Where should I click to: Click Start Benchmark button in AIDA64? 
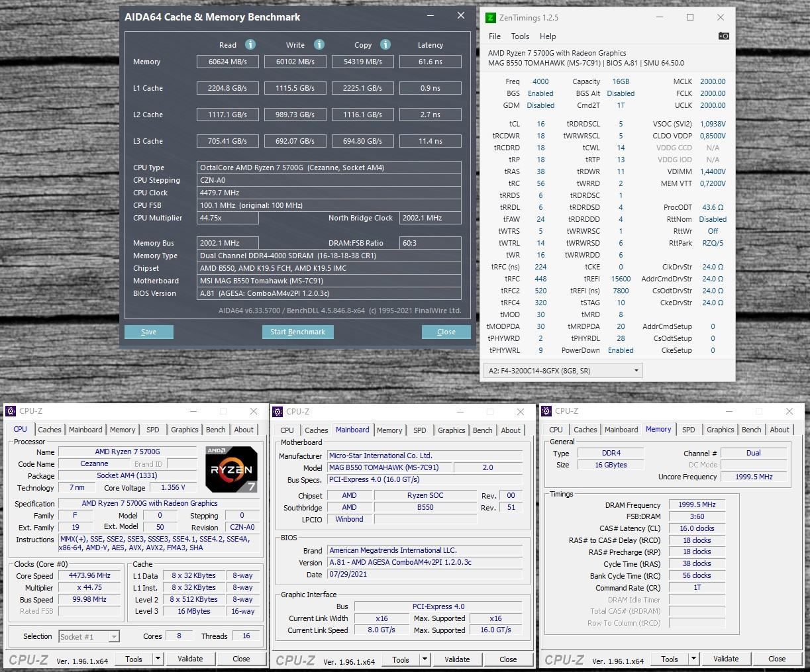[297, 332]
